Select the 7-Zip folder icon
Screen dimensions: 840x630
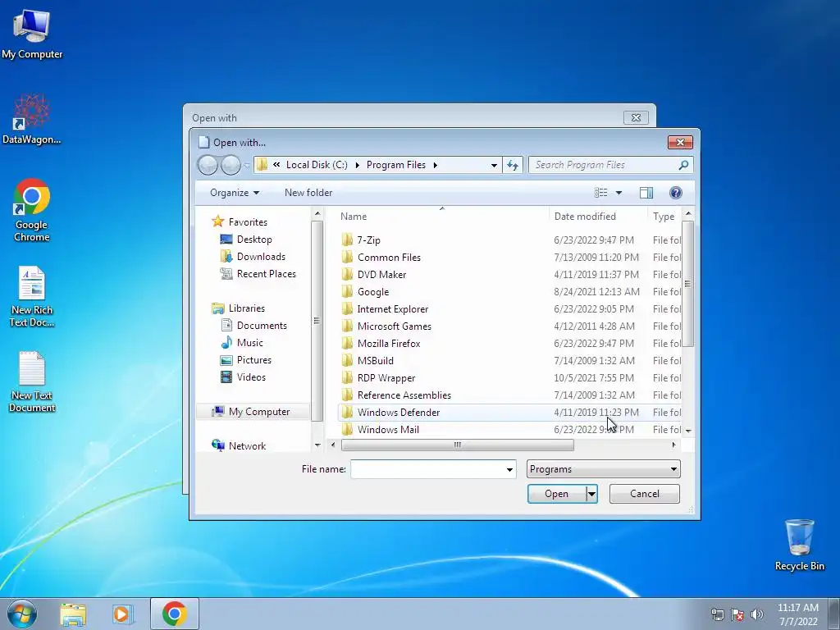[x=347, y=240]
